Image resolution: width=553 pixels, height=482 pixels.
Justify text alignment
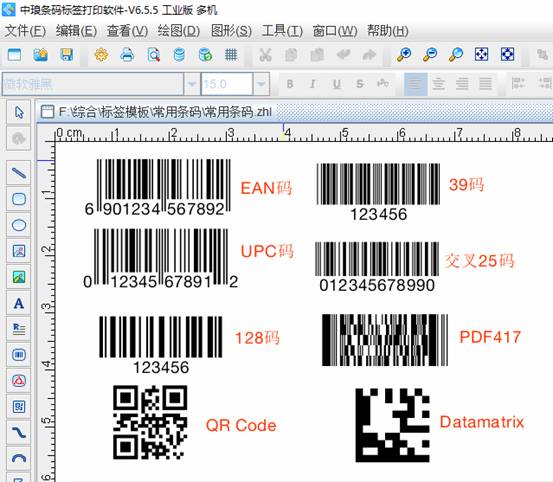[485, 84]
